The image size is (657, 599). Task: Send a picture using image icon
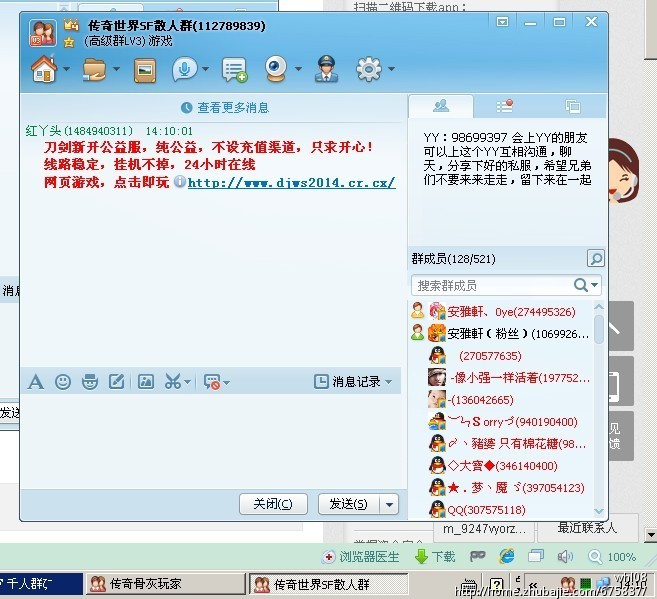pos(146,382)
